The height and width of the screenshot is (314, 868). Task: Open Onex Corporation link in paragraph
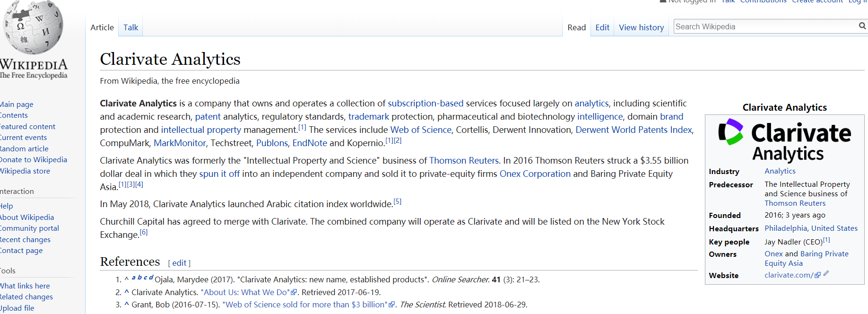535,174
